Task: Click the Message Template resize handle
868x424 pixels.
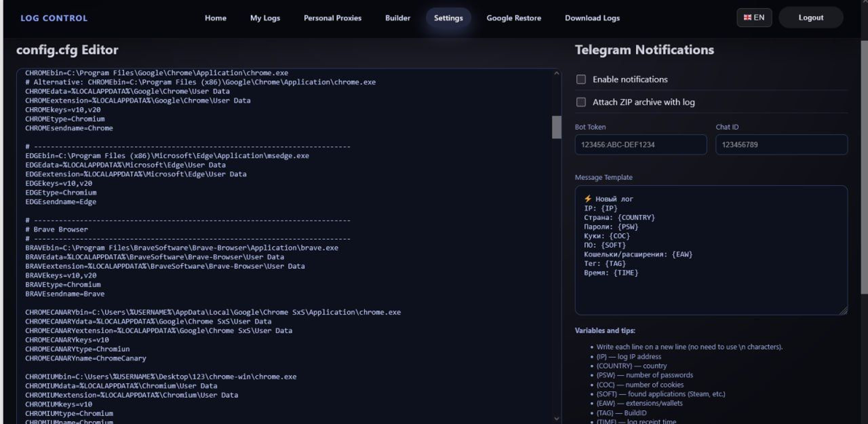Action: pos(844,311)
